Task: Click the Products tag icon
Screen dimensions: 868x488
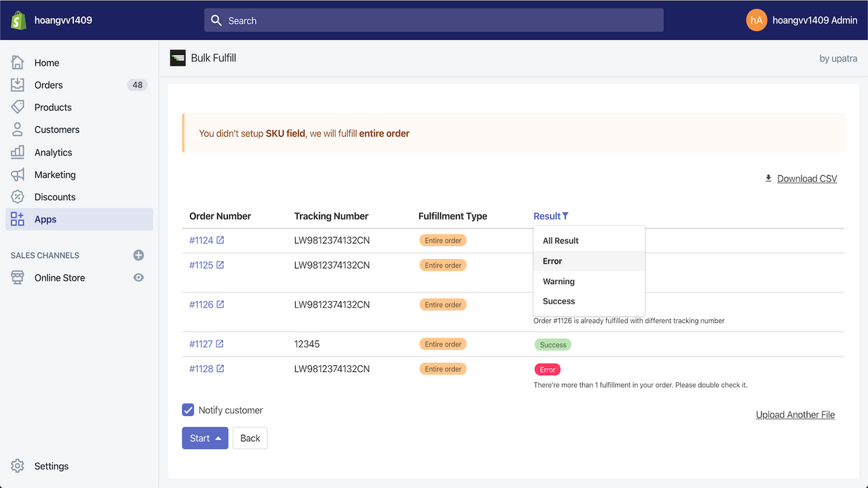Action: [x=18, y=107]
